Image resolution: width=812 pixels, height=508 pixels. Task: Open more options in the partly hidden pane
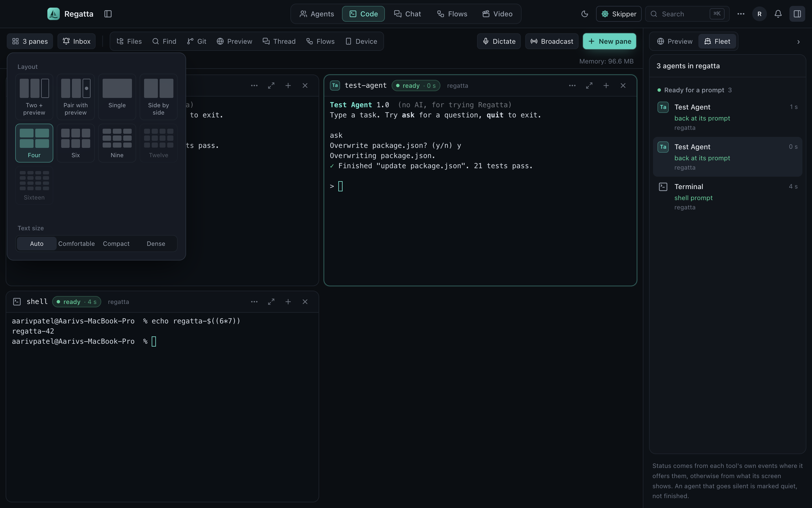(x=254, y=86)
